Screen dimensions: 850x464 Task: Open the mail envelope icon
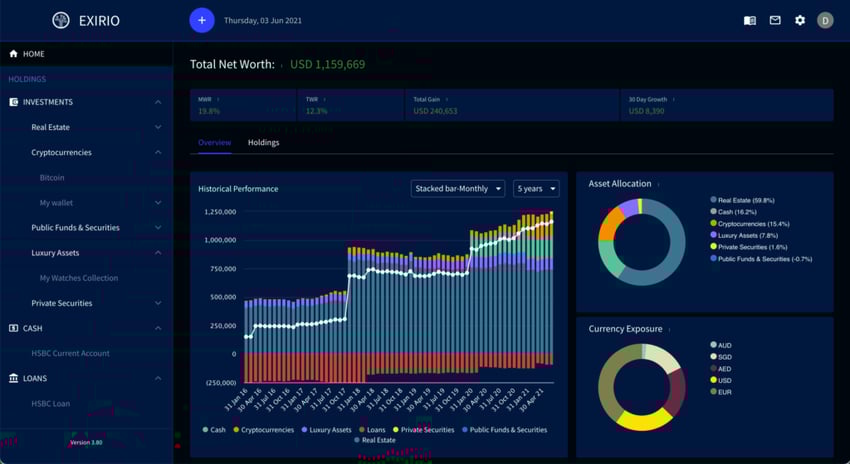(x=775, y=20)
